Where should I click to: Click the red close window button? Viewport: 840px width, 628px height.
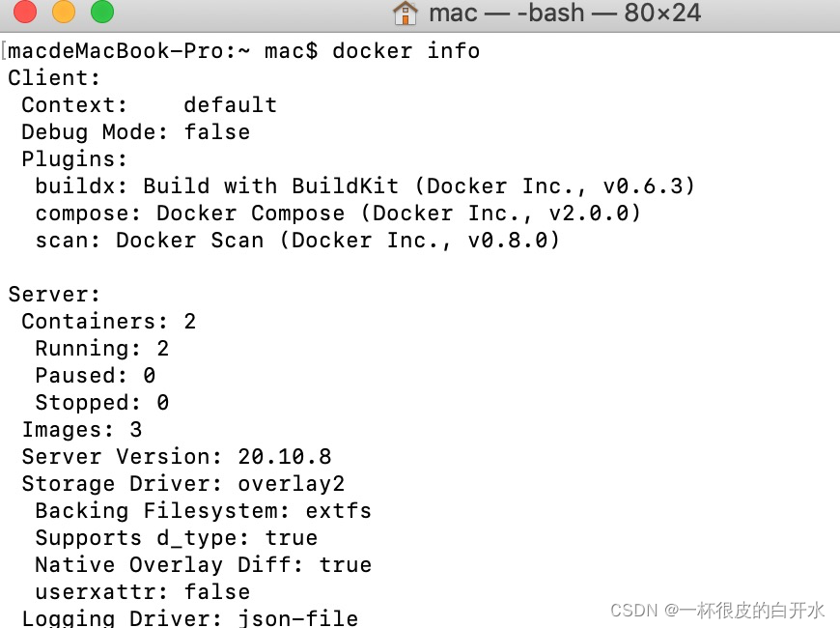point(25,14)
